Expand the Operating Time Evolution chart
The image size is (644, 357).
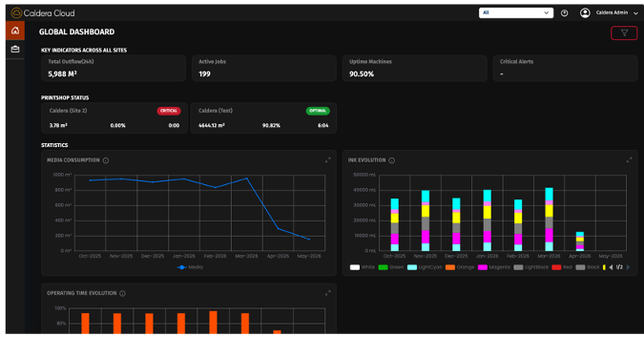(328, 293)
